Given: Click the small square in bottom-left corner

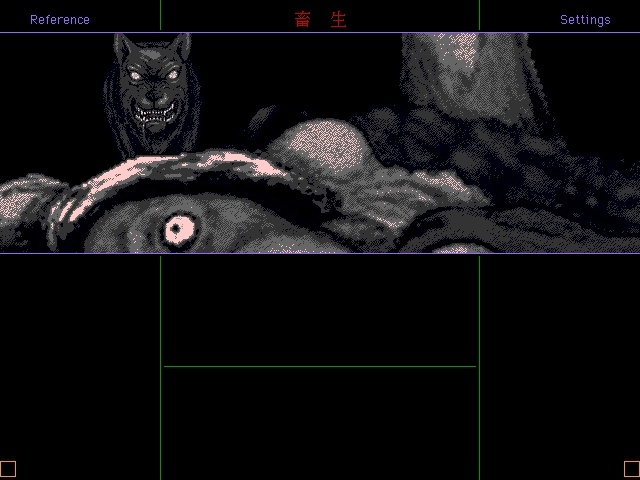Looking at the screenshot, I should 8,469.
